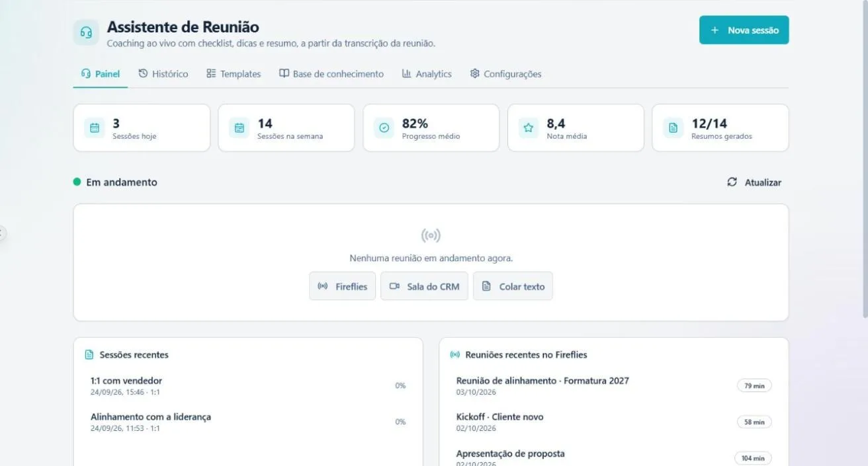Click the broadcast icon beside Reuniões recentes no Fireflies
This screenshot has width=868, height=466.
tap(455, 355)
